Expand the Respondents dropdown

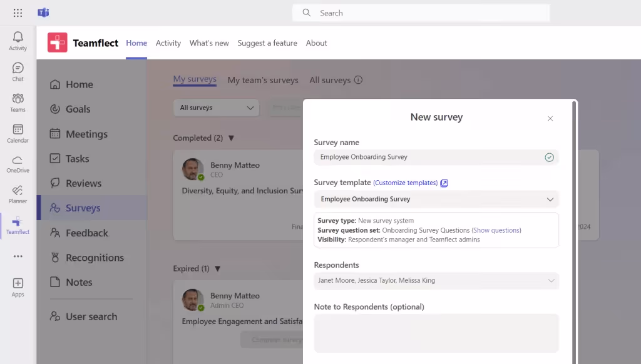[436, 281]
